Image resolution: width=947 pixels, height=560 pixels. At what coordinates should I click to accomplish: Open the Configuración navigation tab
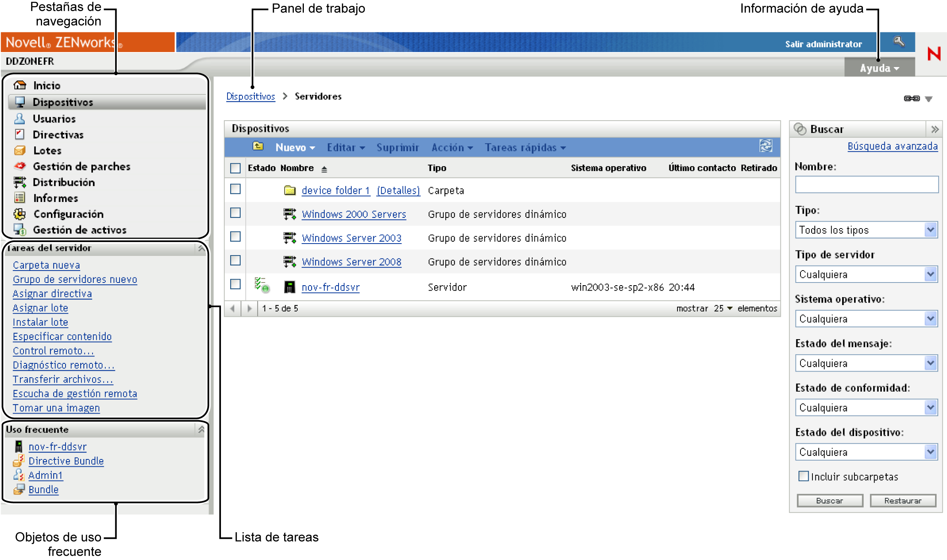coord(68,214)
